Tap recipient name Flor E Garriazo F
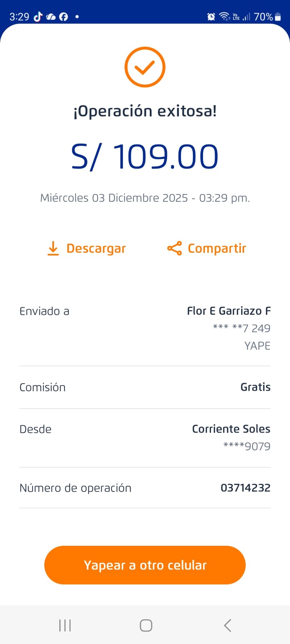Screen dimensions: 290x644 [229, 311]
